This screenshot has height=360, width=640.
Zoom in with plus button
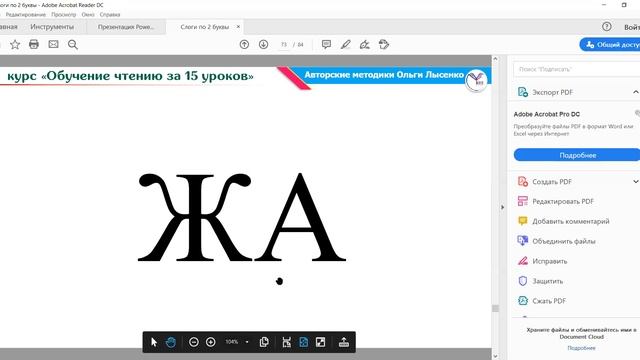pyautogui.click(x=211, y=342)
